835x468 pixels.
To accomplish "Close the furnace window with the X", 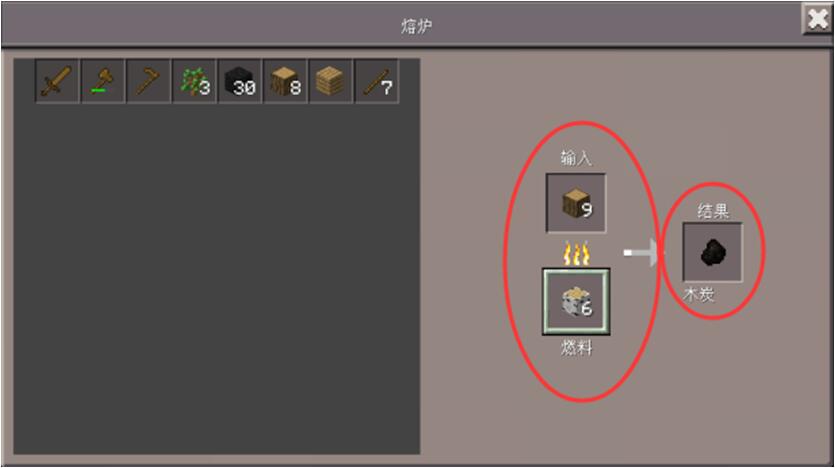I will [x=817, y=20].
